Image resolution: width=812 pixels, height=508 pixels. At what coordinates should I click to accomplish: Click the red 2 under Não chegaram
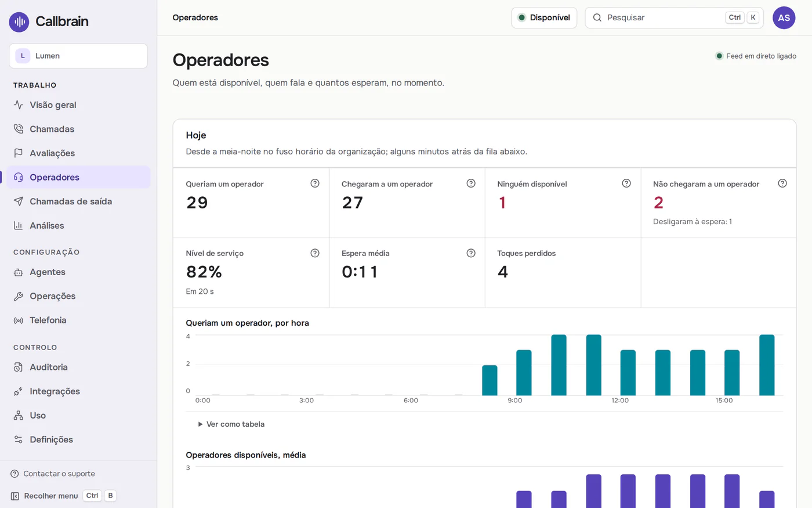click(658, 203)
